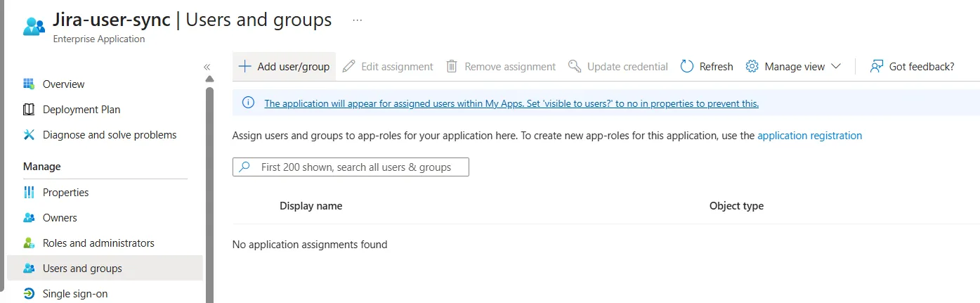Image resolution: width=980 pixels, height=303 pixels.
Task: Click Remove assignment toolbar label
Action: (x=510, y=67)
